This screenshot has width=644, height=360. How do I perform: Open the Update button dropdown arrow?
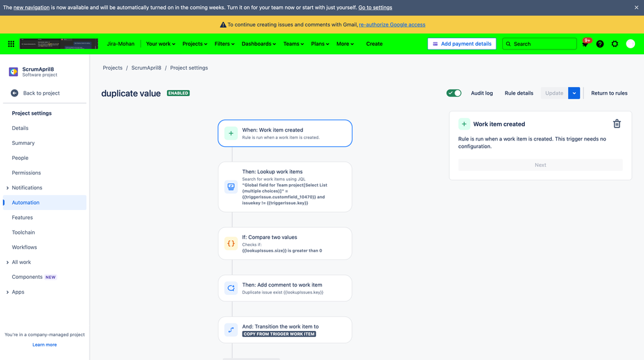point(574,93)
